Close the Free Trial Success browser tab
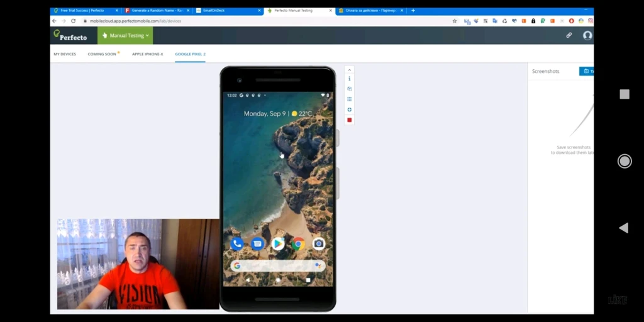 [117, 10]
